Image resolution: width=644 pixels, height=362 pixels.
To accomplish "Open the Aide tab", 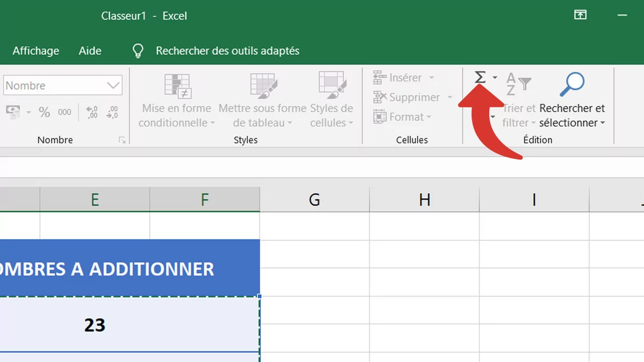I will [90, 51].
